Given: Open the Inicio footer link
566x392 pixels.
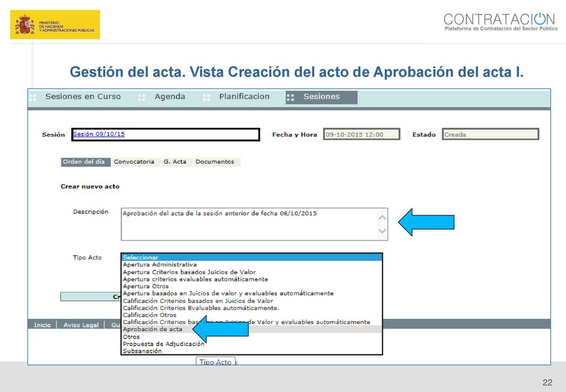Looking at the screenshot, I should pyautogui.click(x=42, y=325).
